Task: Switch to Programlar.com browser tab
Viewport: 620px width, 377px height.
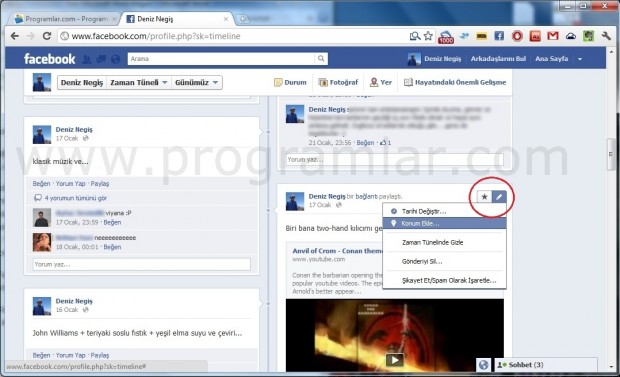Action: tap(65, 19)
